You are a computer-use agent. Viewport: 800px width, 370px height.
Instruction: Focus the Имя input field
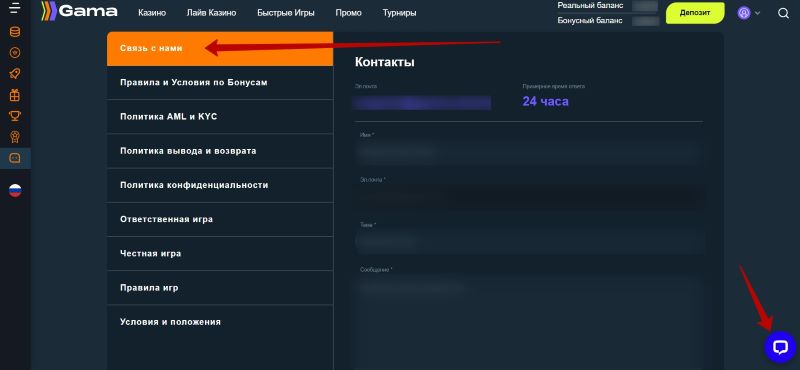point(529,152)
